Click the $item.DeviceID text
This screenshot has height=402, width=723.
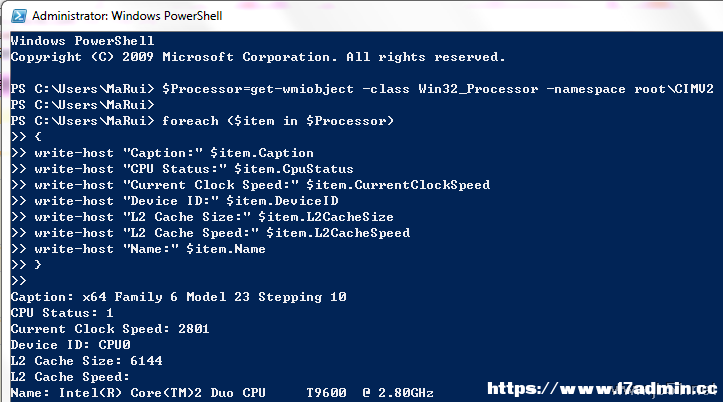pos(282,201)
